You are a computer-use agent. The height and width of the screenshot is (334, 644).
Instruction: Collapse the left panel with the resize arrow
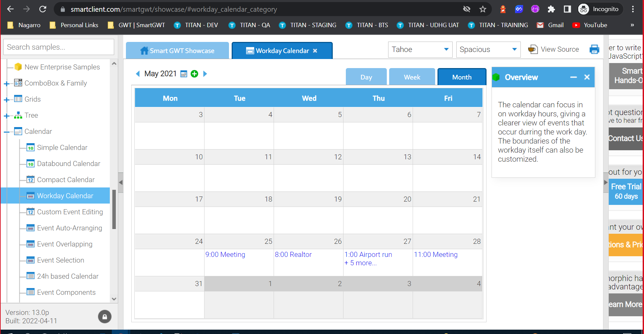121,182
